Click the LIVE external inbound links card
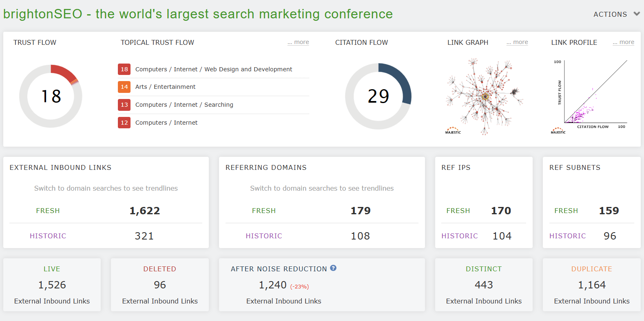Screen dimensions: 644x321 (x=52, y=285)
